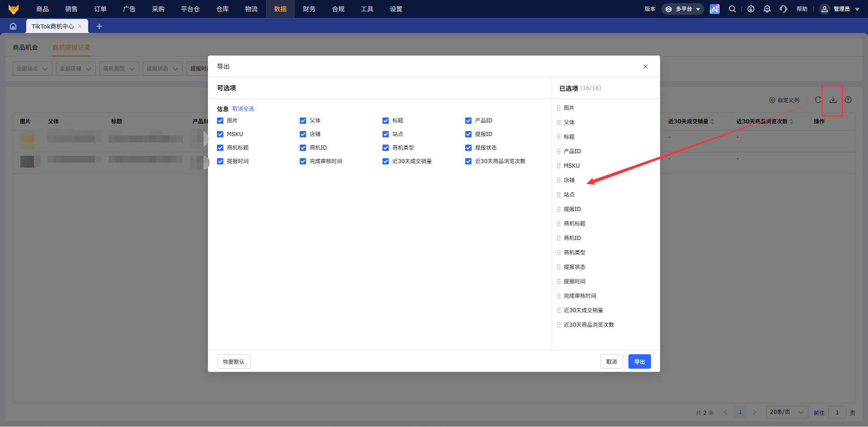Click drag handle for 图片 item
Screen dimensions: 868x427
click(x=559, y=108)
